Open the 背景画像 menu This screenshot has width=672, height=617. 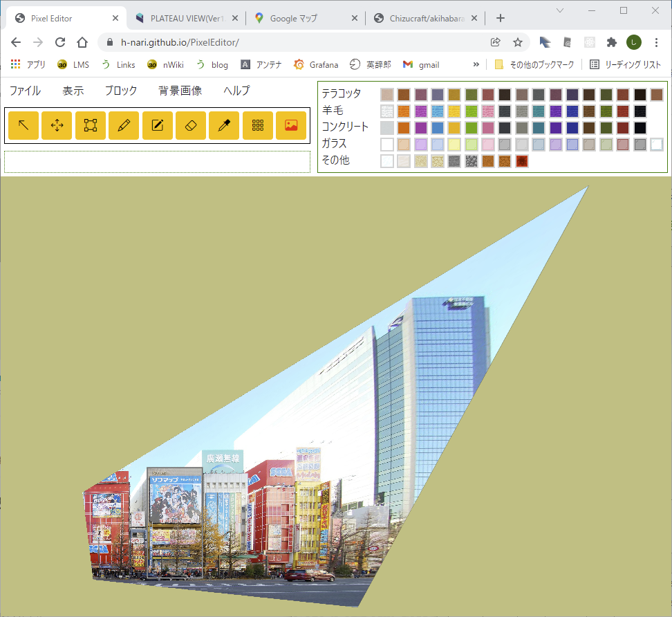coord(180,91)
